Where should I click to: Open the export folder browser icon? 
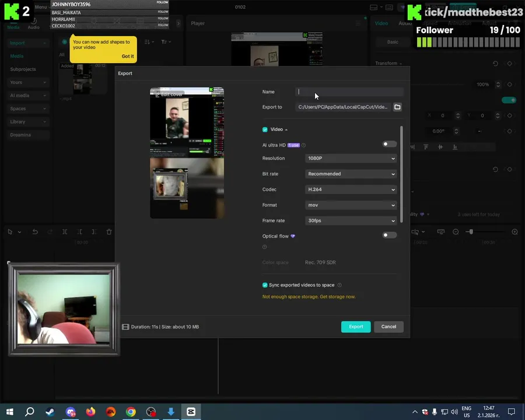coord(397,107)
